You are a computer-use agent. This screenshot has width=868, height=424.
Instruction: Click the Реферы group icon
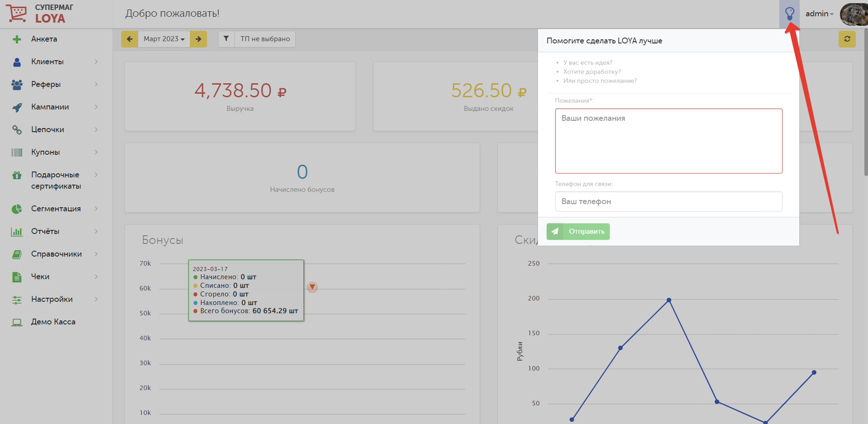[17, 85]
